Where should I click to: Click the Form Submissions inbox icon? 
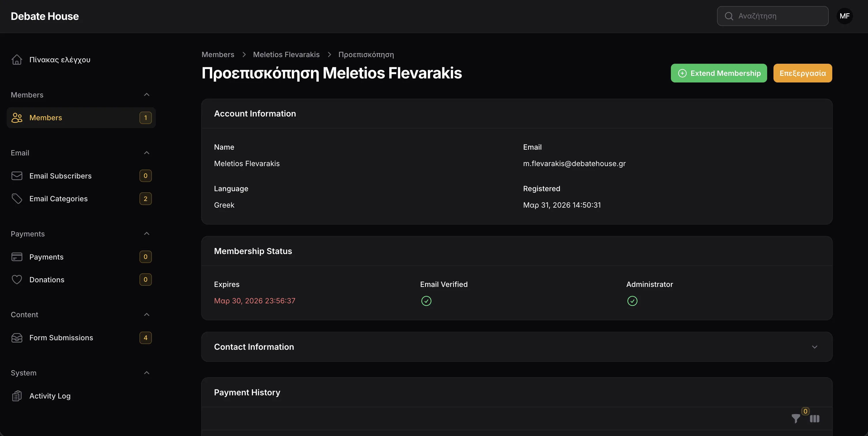tap(16, 338)
